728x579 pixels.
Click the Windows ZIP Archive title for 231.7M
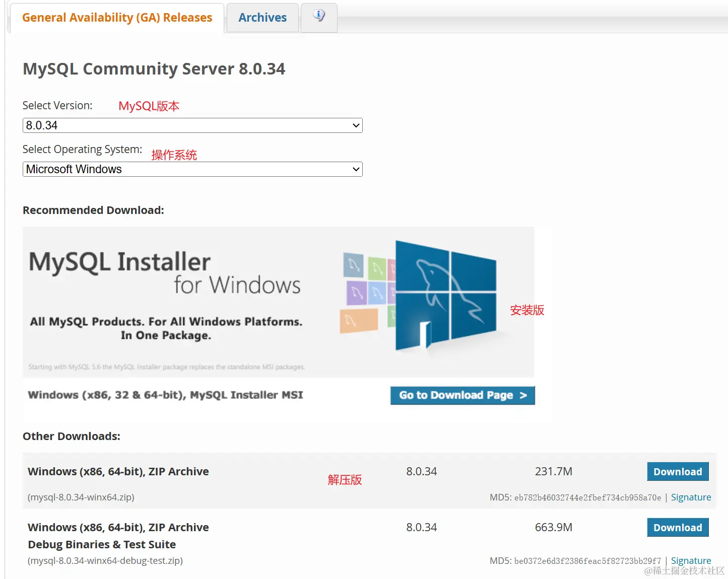(x=118, y=472)
